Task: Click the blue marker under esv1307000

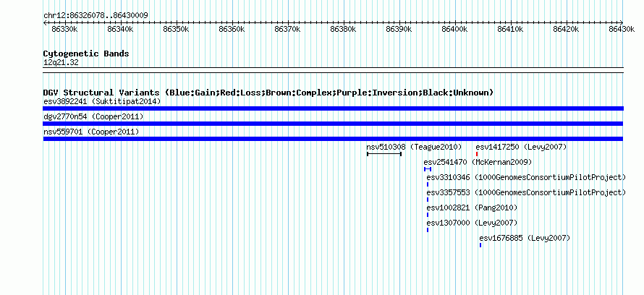Action: tap(428, 230)
